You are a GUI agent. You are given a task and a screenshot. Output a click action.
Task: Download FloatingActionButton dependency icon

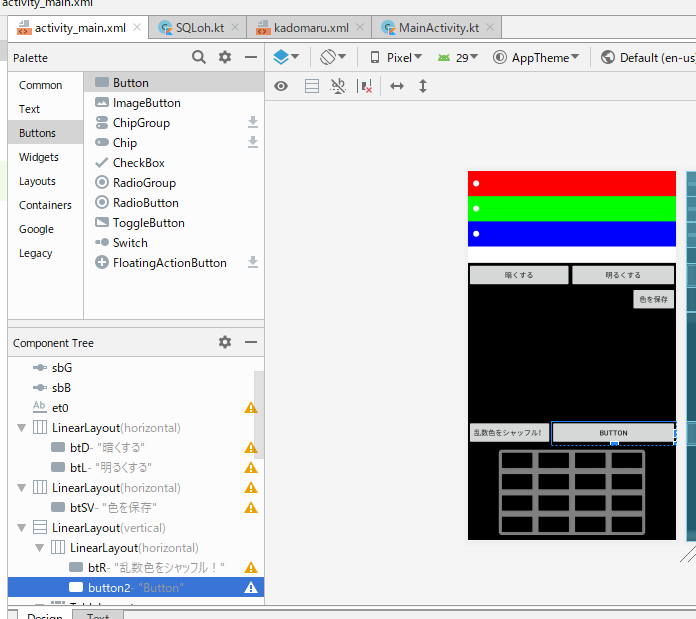click(x=253, y=262)
